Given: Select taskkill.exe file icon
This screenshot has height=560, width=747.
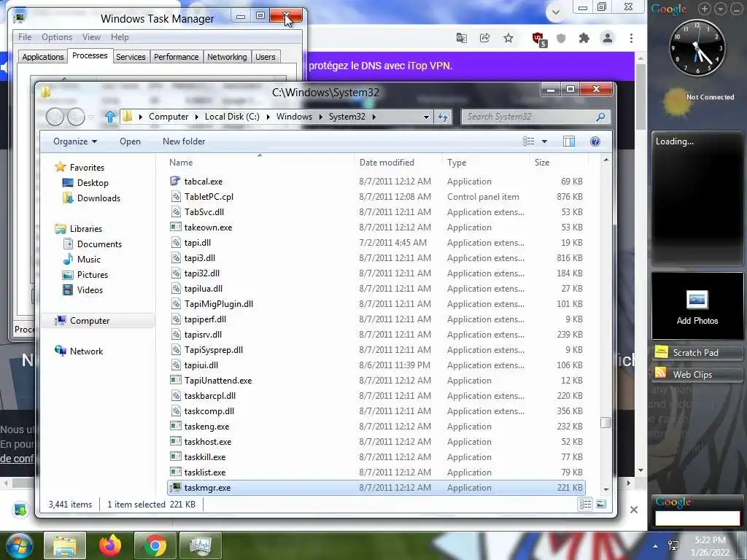Looking at the screenshot, I should coord(175,456).
